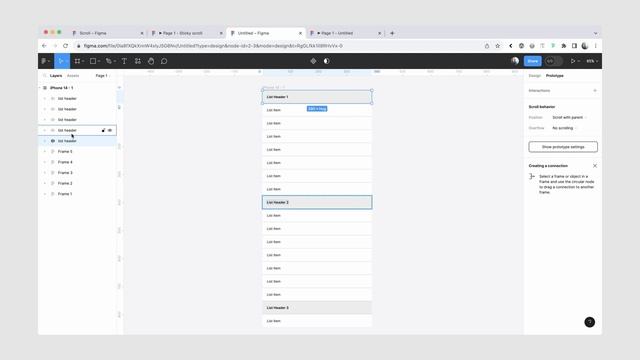Image resolution: width=640 pixels, height=360 pixels.
Task: Click the Chrome profile avatar
Action: click(x=585, y=46)
